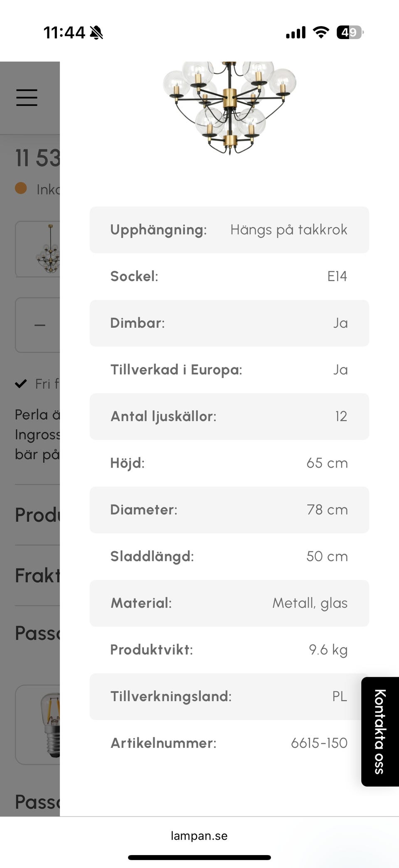Tap the lampan.se address bar

pyautogui.click(x=199, y=836)
